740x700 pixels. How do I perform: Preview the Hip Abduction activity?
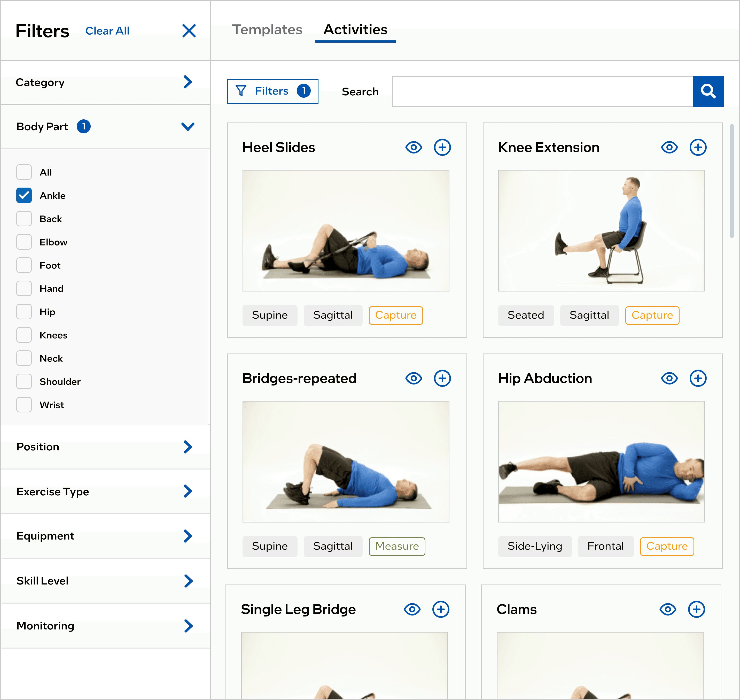pos(669,378)
